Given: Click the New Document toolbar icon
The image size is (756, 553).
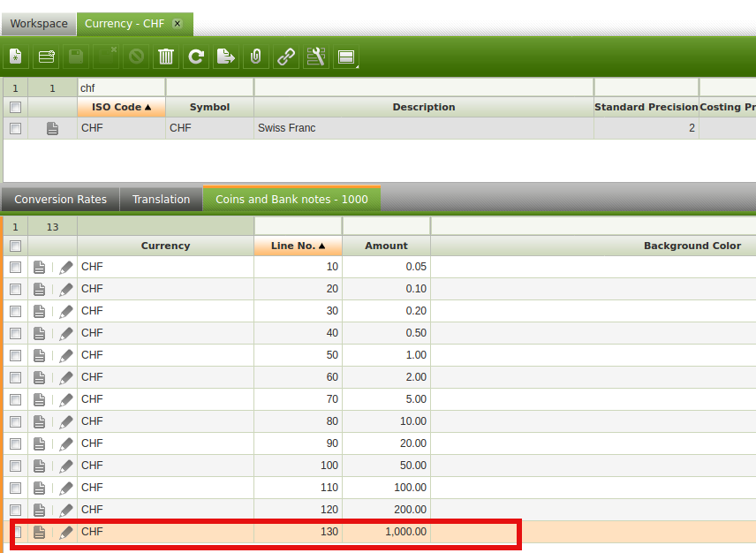Looking at the screenshot, I should coord(16,57).
